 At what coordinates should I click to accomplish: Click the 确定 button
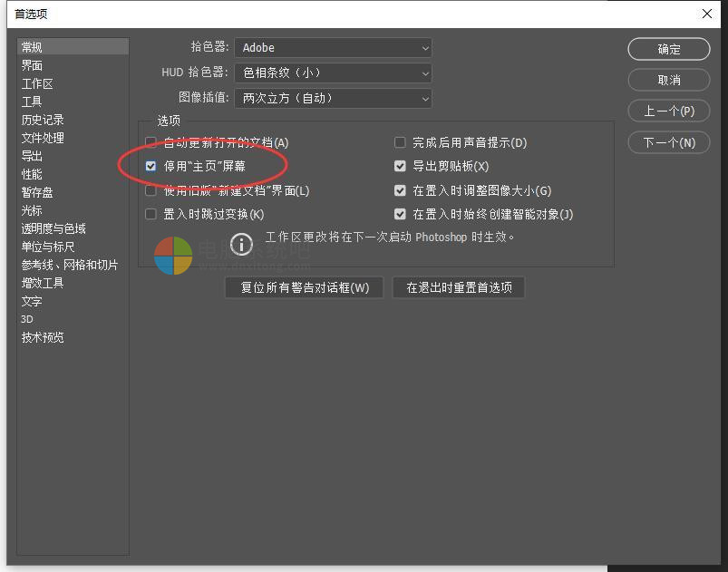pos(669,50)
